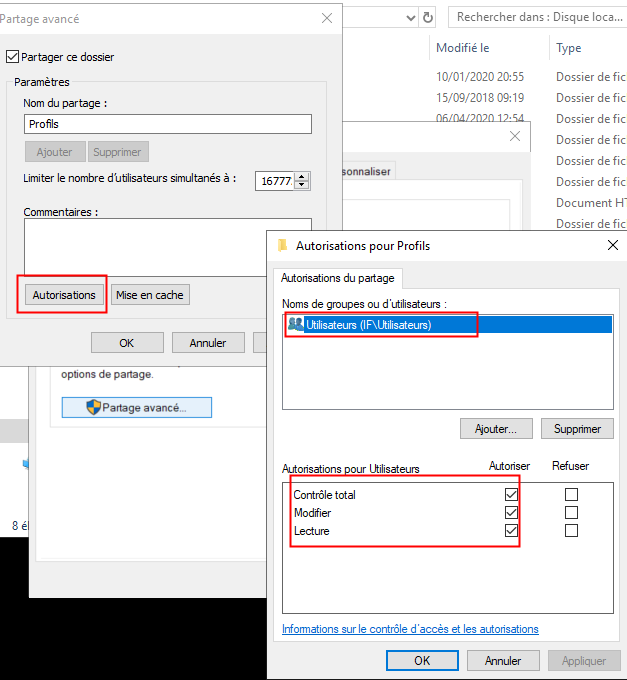Click the shield icon on Partage avancé button
Viewport: 627px width, 680px height.
click(x=94, y=407)
